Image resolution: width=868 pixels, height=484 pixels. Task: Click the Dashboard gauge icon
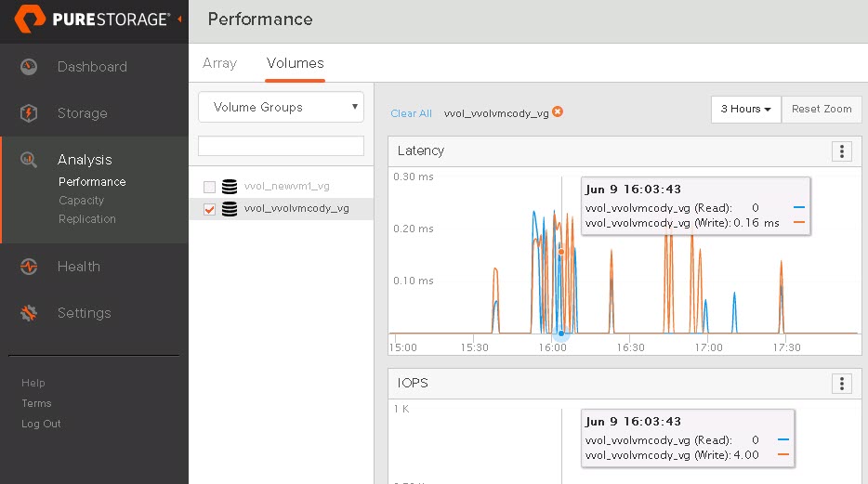(x=29, y=67)
